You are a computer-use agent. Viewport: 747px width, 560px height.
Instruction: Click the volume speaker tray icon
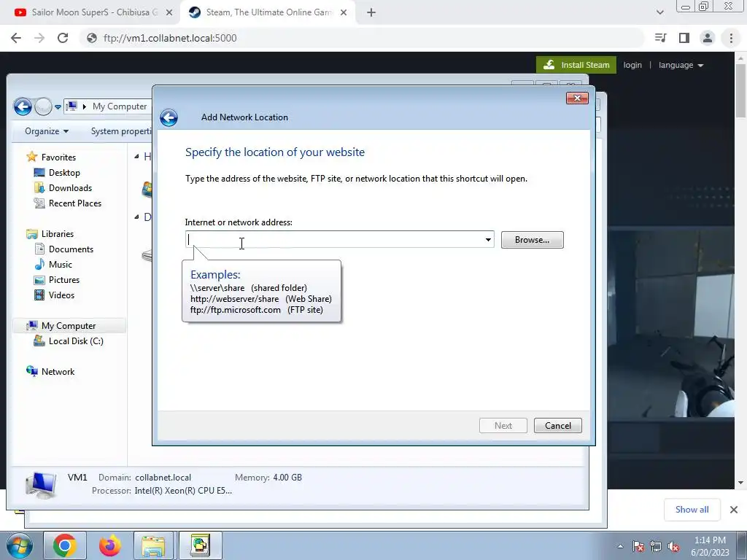673,546
